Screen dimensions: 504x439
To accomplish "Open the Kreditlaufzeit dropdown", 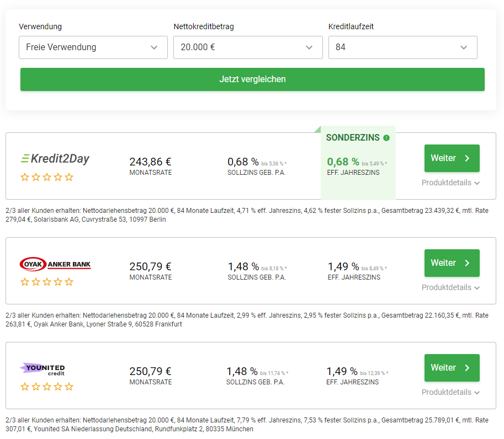I will 402,47.
